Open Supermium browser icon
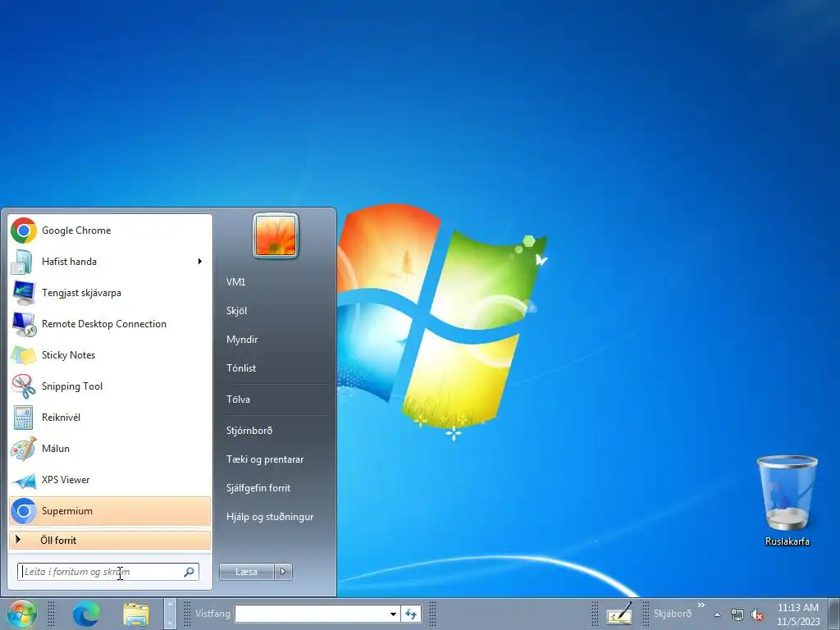This screenshot has height=630, width=840. pyautogui.click(x=24, y=511)
